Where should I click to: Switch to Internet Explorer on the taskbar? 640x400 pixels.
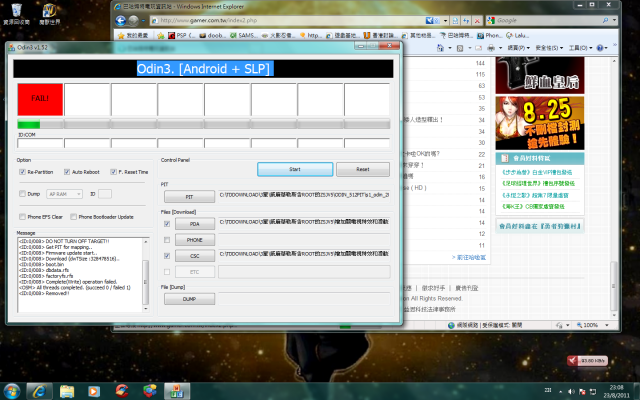click(x=40, y=391)
